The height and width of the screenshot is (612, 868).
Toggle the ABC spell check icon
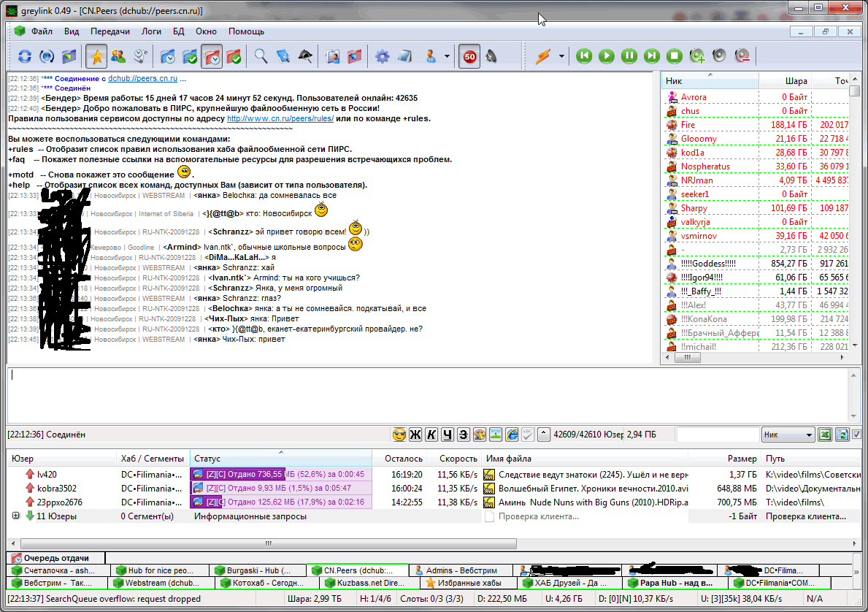[528, 435]
